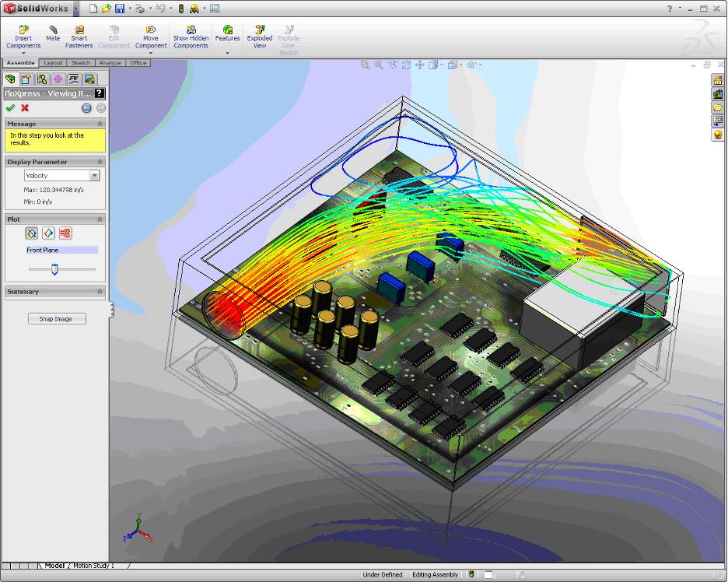The width and height of the screenshot is (728, 582).
Task: Open the Velocity display parameter dropdown
Action: pos(95,176)
